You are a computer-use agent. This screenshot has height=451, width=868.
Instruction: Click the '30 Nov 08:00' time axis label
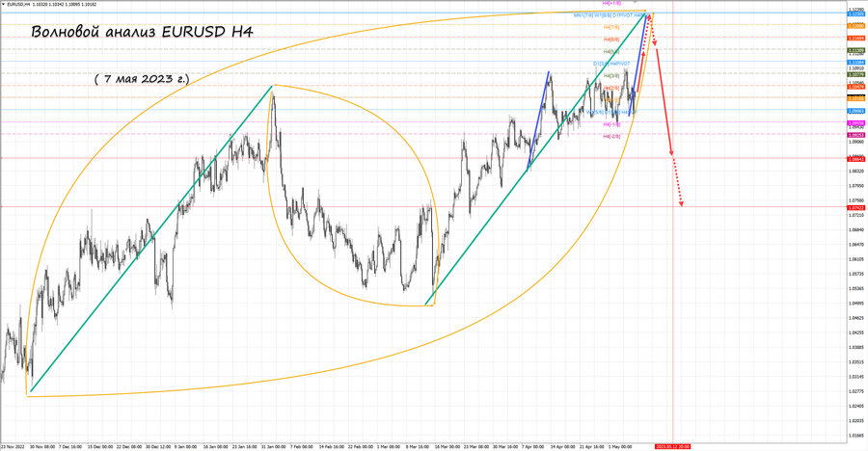42,446
